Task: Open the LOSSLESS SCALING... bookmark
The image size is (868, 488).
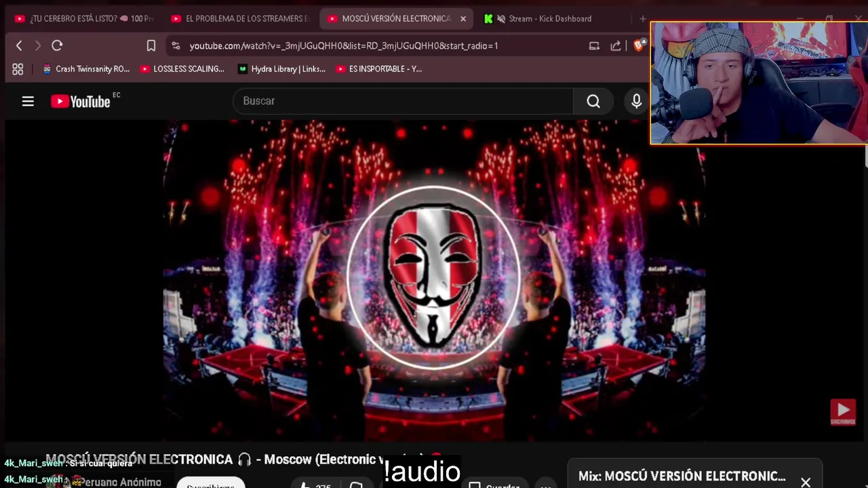Action: pyautogui.click(x=182, y=68)
